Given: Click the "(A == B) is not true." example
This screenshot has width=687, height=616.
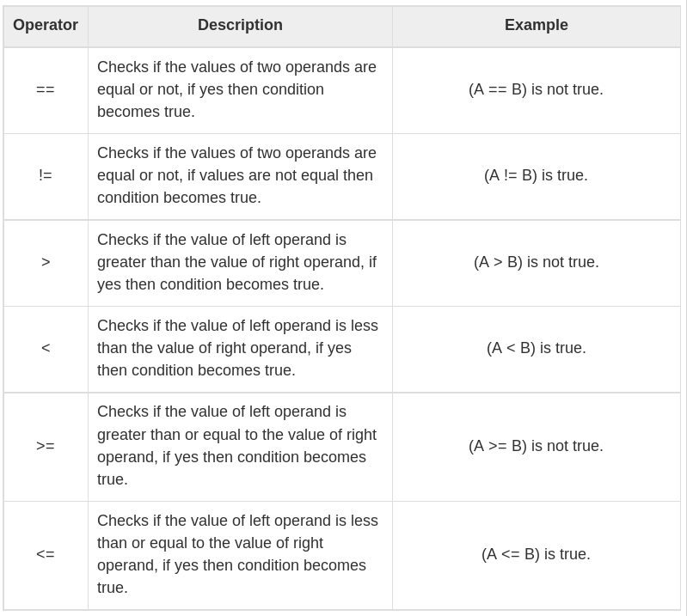Looking at the screenshot, I should 536,90.
